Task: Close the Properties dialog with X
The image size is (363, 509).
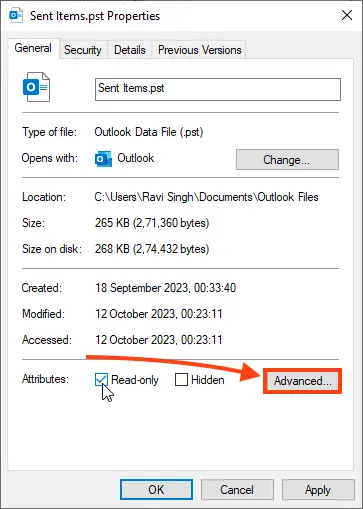Action: (x=347, y=15)
